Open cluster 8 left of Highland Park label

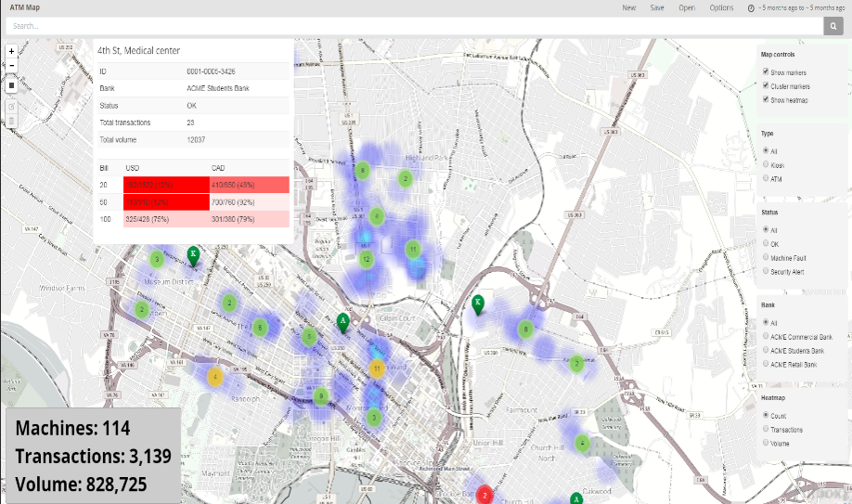tap(363, 170)
